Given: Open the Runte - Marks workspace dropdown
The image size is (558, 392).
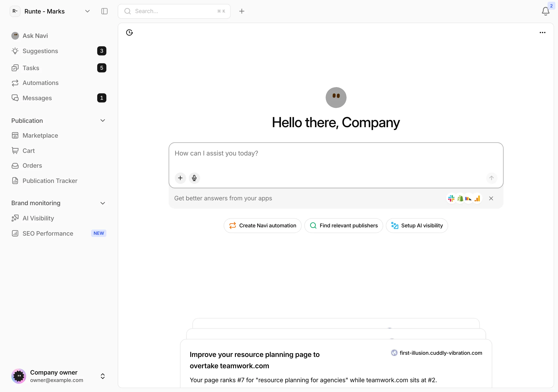Looking at the screenshot, I should (x=50, y=11).
